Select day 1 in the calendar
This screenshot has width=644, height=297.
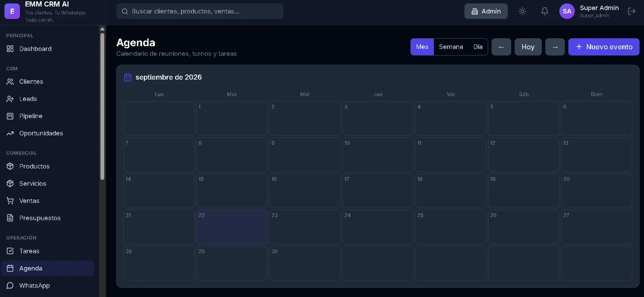click(232, 118)
